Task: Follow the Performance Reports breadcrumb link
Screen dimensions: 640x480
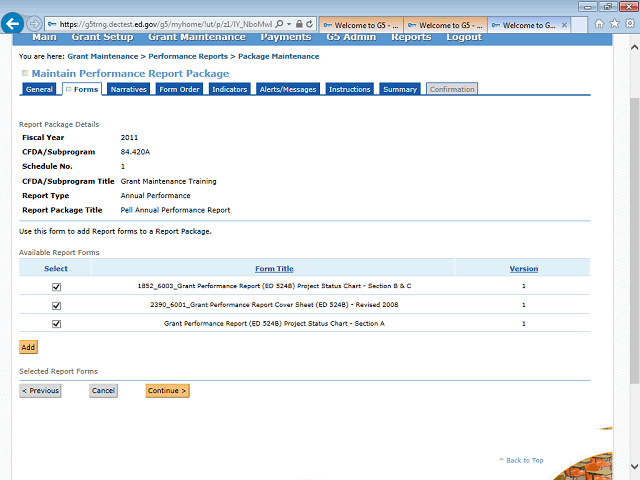Action: click(188, 56)
